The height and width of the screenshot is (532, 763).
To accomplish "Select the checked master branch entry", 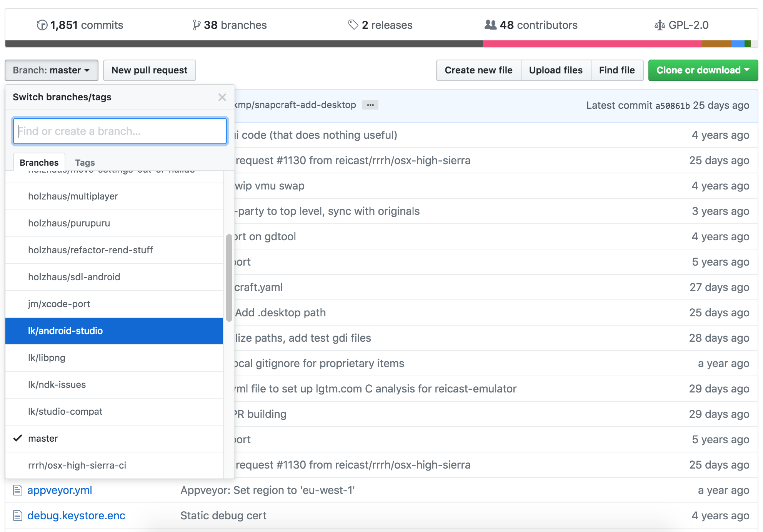I will 43,439.
